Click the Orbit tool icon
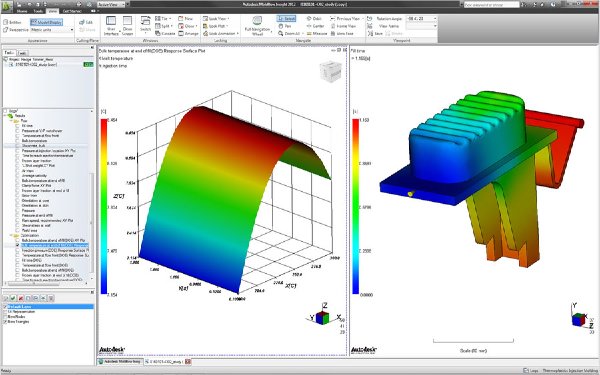This screenshot has height=375, width=600. [x=309, y=18]
